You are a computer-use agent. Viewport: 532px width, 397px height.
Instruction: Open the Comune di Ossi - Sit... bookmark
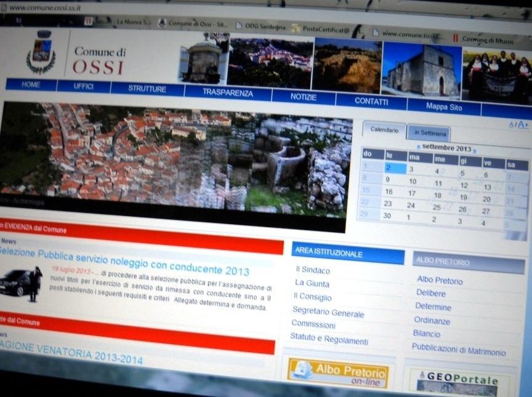pos(193,24)
